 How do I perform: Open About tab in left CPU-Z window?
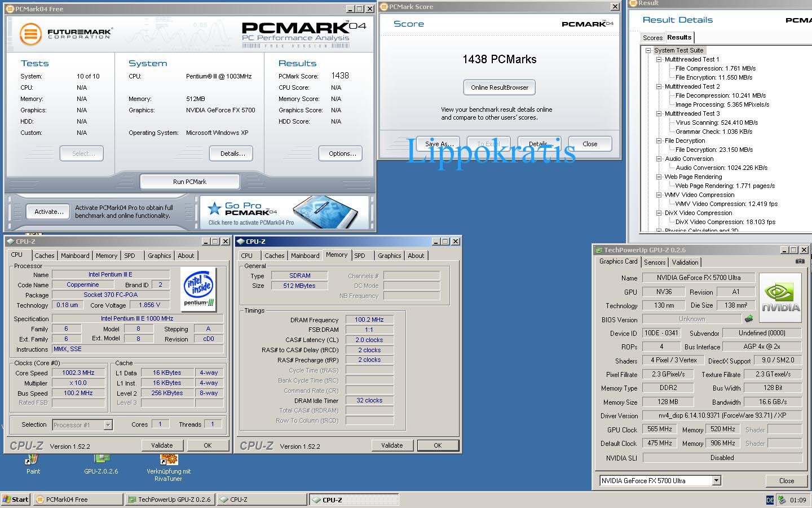tap(186, 256)
